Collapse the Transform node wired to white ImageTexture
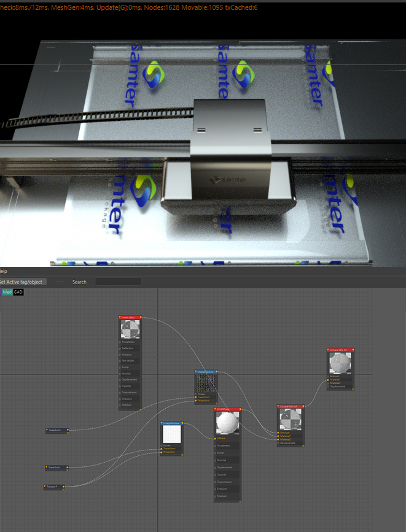The height and width of the screenshot is (532, 406). point(47,468)
